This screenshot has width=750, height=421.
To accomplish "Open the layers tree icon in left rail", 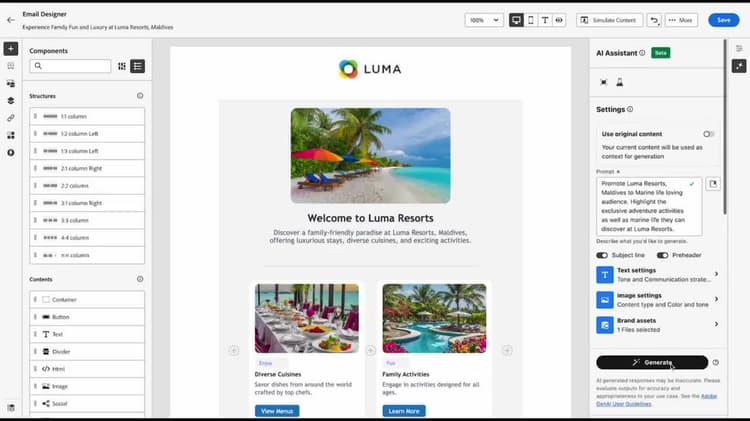I will tap(11, 100).
